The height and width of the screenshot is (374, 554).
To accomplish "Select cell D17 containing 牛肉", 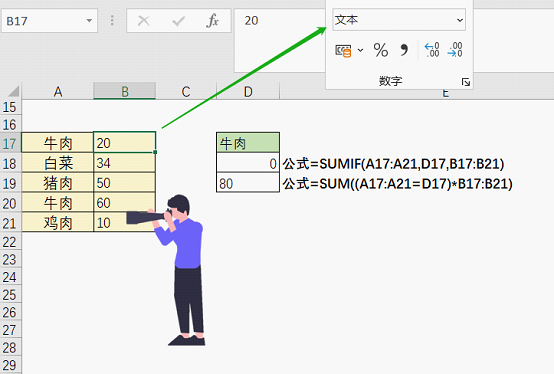I will click(248, 143).
